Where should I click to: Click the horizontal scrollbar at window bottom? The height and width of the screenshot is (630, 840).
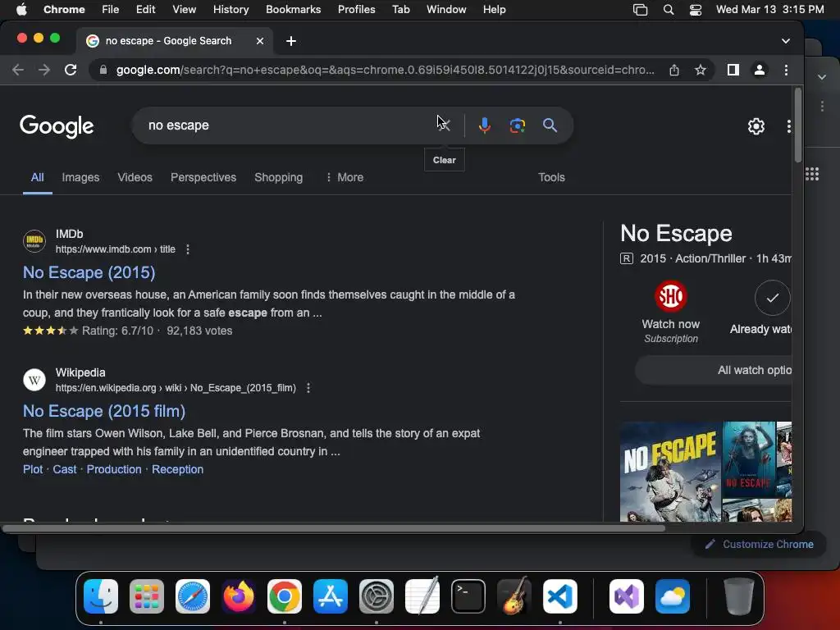333,528
